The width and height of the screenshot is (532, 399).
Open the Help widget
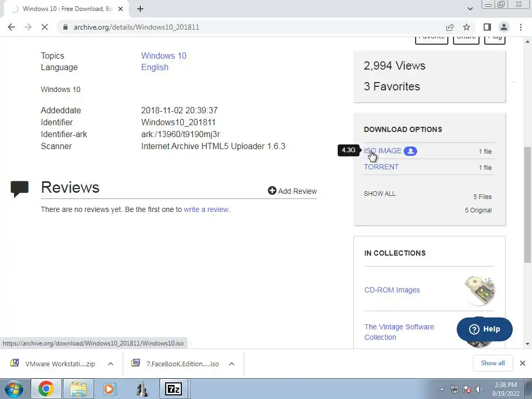[485, 329]
